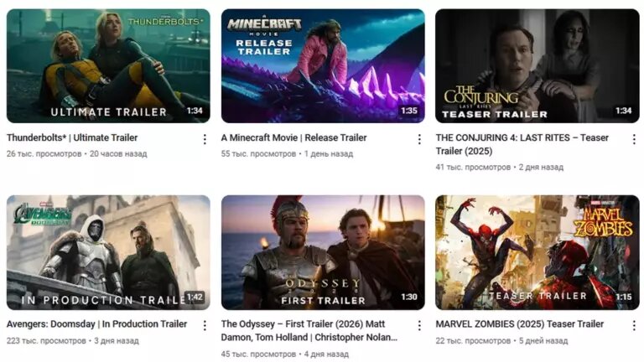Click the Odyssey First Trailer thumbnail
The image size is (644, 362).
tap(323, 252)
